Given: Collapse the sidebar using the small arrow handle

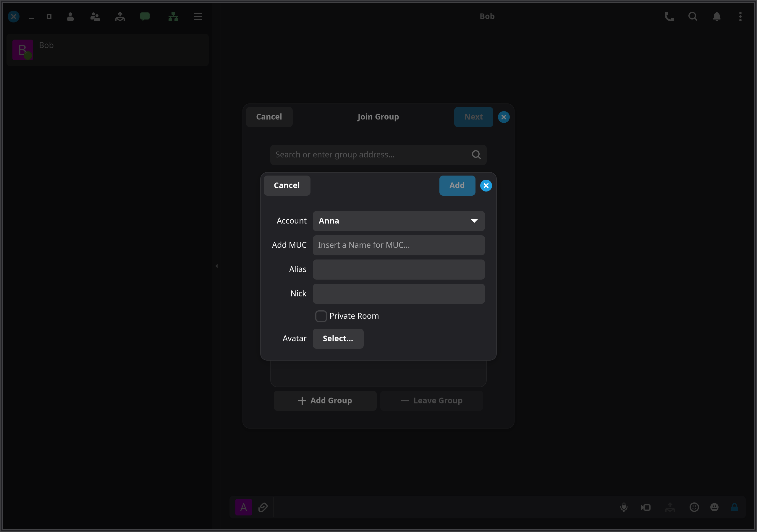Looking at the screenshot, I should [x=217, y=266].
